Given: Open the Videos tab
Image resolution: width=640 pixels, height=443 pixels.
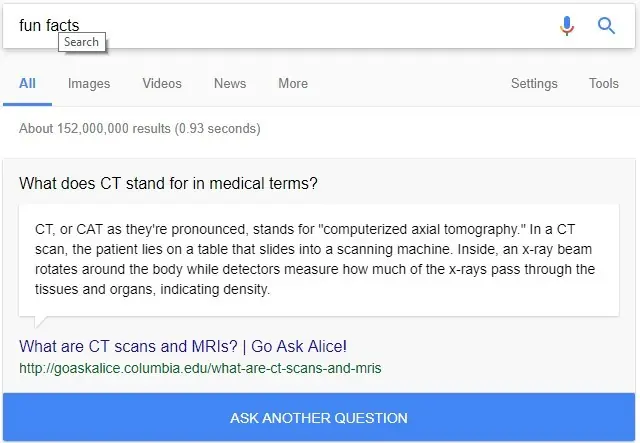Looking at the screenshot, I should (x=162, y=83).
